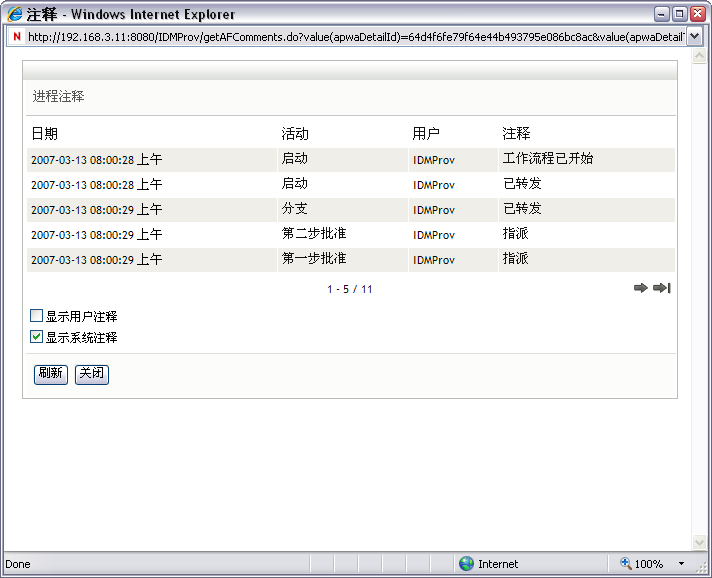Open the 100% zoom level dropdown arrow
The width and height of the screenshot is (712, 578).
point(681,563)
